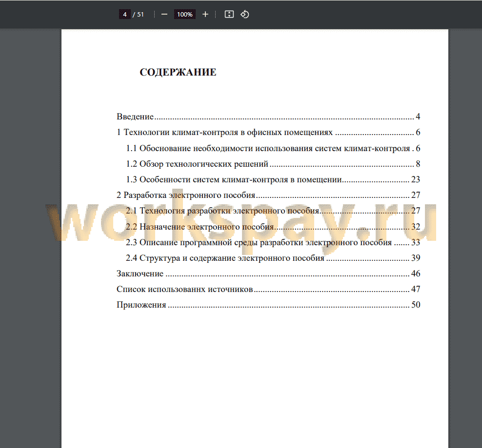
Task: Jump to 1.2 Обзор технологических решений
Action: (x=273, y=164)
